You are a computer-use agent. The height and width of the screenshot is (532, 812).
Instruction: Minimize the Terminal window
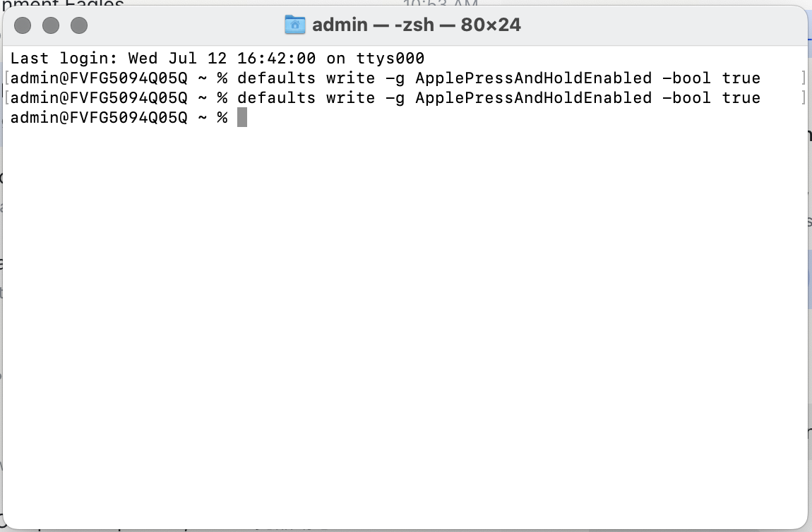point(51,26)
